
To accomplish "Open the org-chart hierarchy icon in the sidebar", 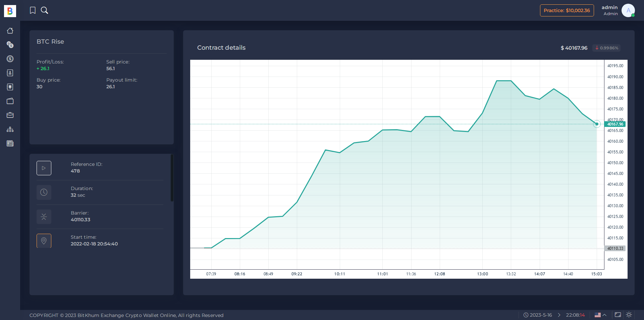I will pos(10,129).
